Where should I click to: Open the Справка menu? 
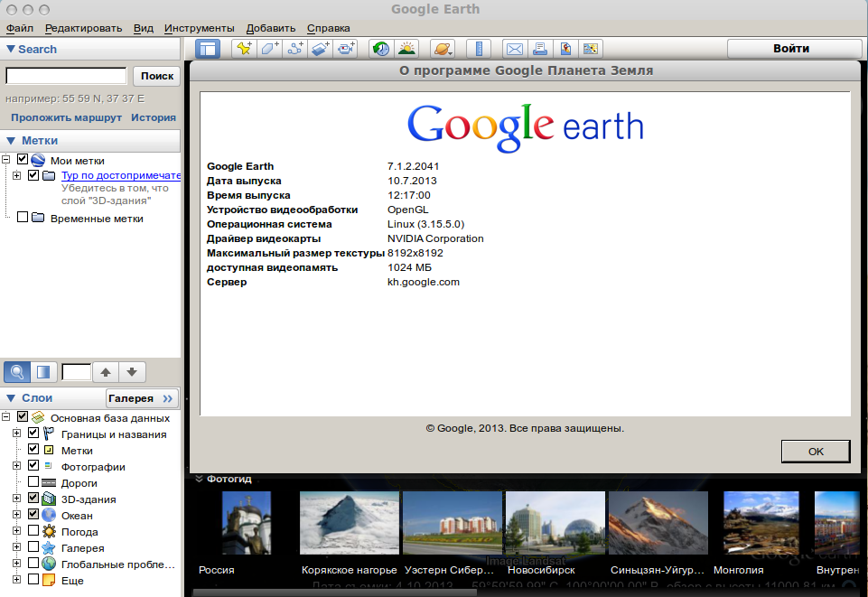pos(328,28)
